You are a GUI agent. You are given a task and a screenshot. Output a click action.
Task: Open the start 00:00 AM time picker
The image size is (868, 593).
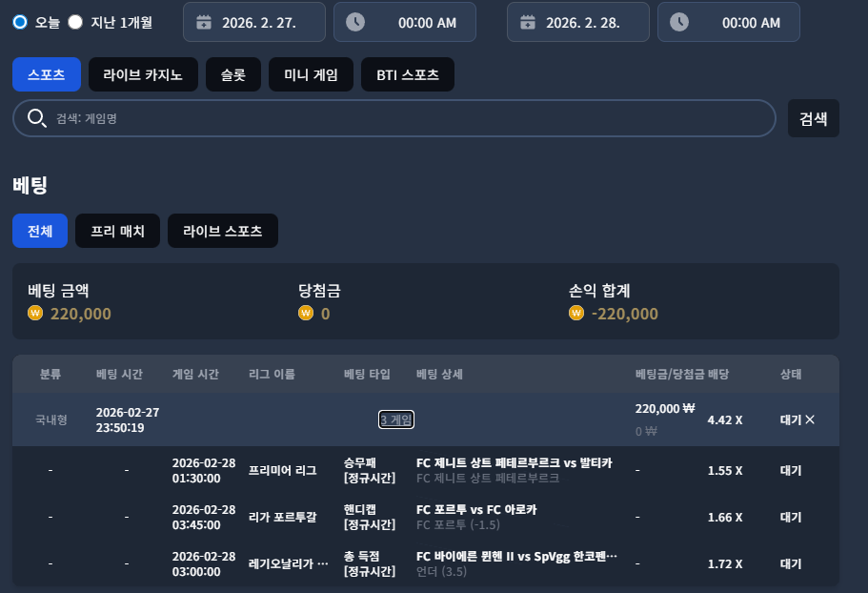pyautogui.click(x=405, y=22)
